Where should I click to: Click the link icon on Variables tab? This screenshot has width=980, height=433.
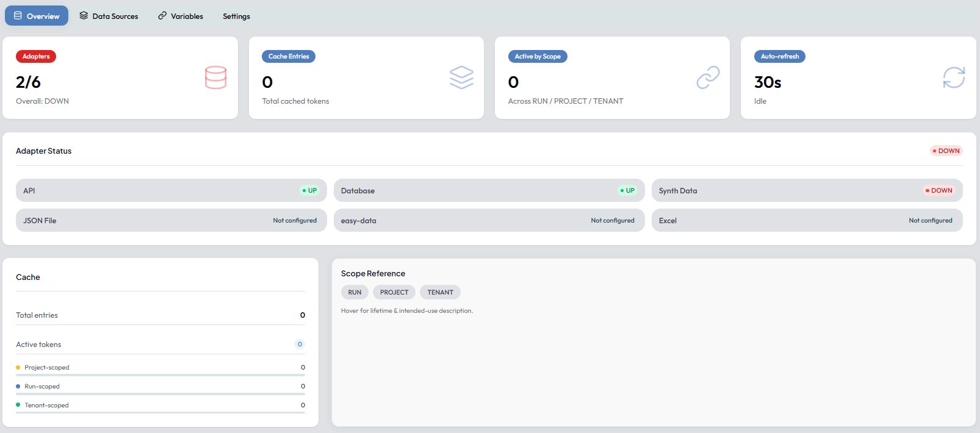[x=162, y=15]
